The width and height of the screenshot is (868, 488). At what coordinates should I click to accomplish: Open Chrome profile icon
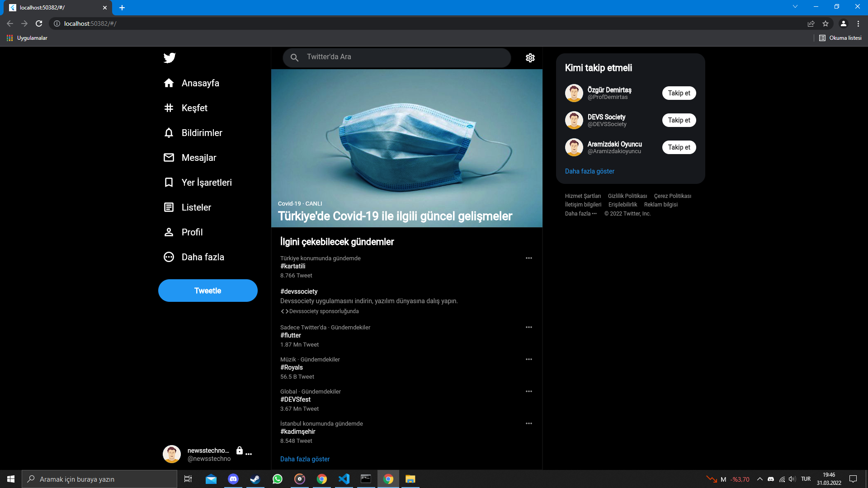pos(843,23)
